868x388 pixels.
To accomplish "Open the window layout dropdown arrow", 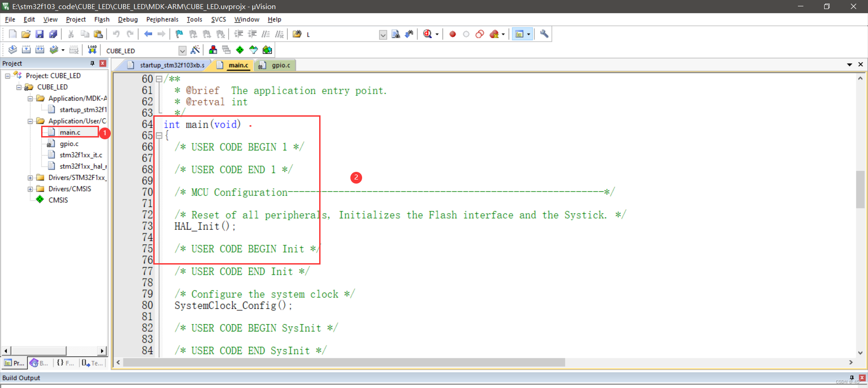I will tap(528, 34).
